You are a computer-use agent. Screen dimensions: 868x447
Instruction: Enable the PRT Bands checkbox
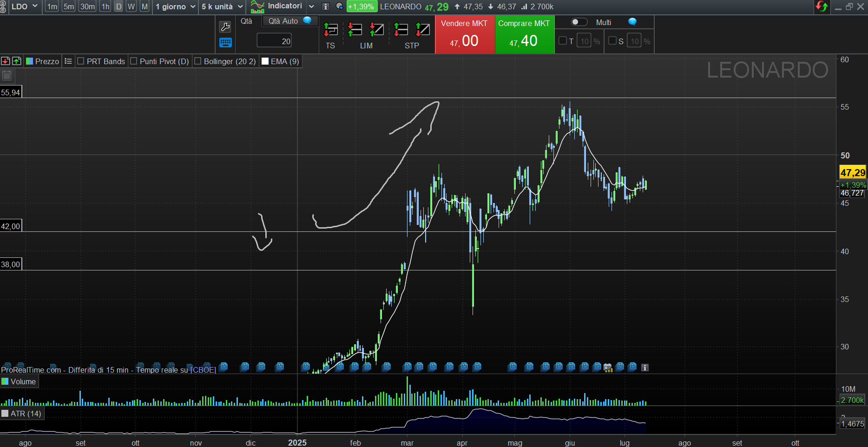[x=81, y=61]
